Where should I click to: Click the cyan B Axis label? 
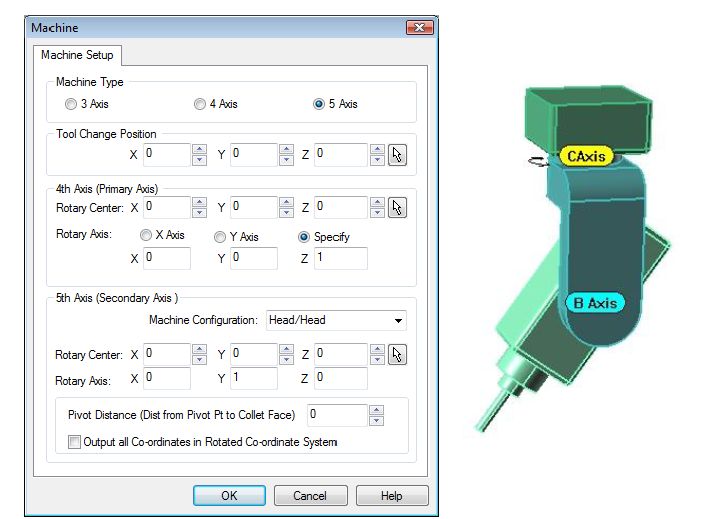coord(594,303)
